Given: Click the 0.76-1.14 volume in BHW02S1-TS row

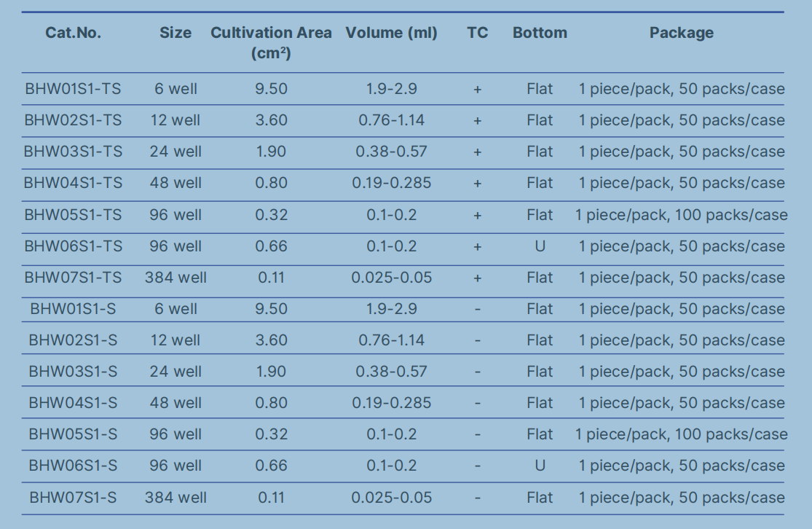Looking at the screenshot, I should click(391, 120).
